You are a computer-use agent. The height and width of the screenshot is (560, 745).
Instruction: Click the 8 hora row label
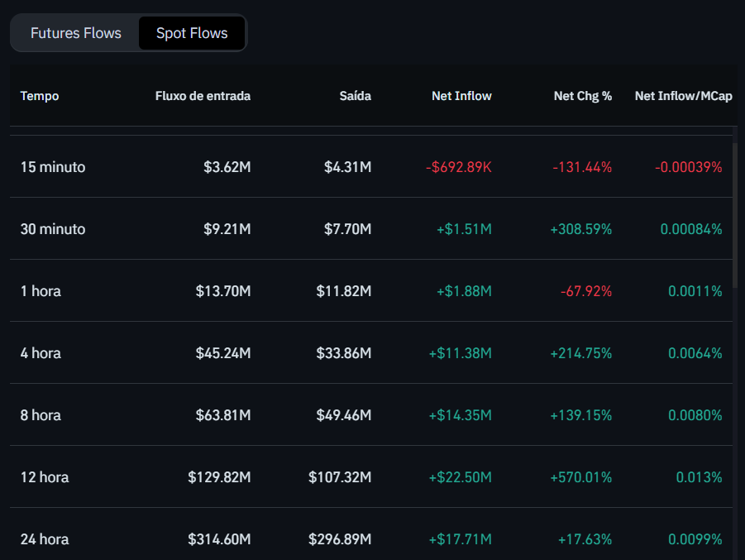(41, 415)
